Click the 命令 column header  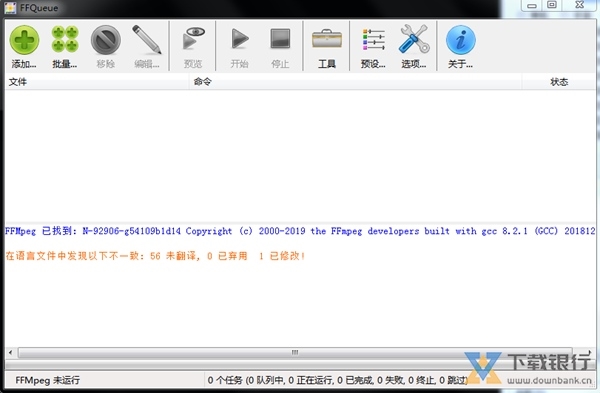coord(355,82)
